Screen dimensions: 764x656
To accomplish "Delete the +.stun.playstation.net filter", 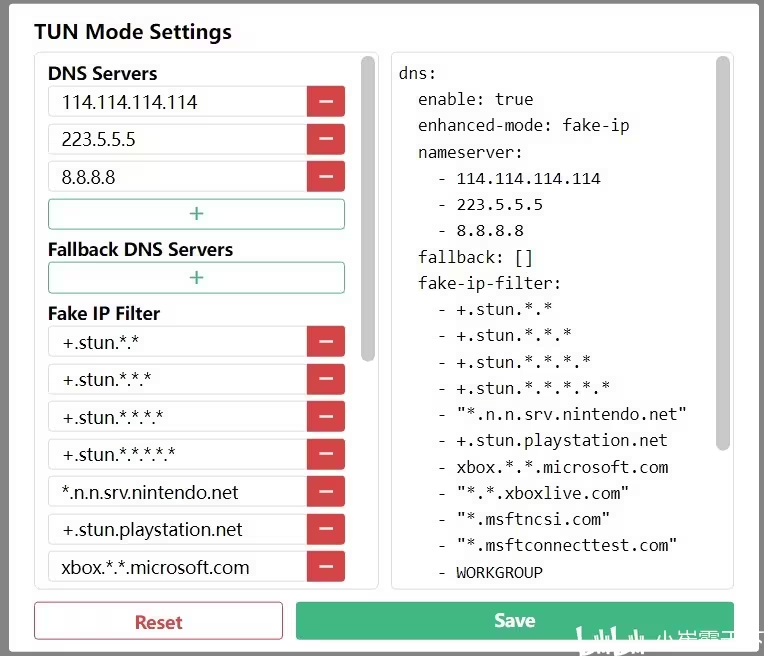I will click(326, 529).
